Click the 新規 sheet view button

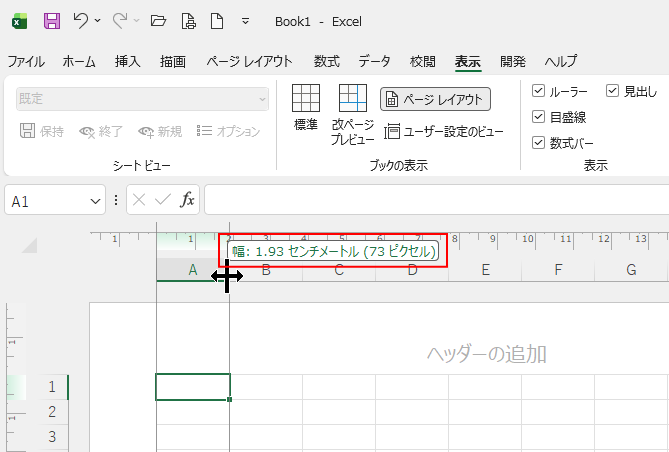pos(160,131)
